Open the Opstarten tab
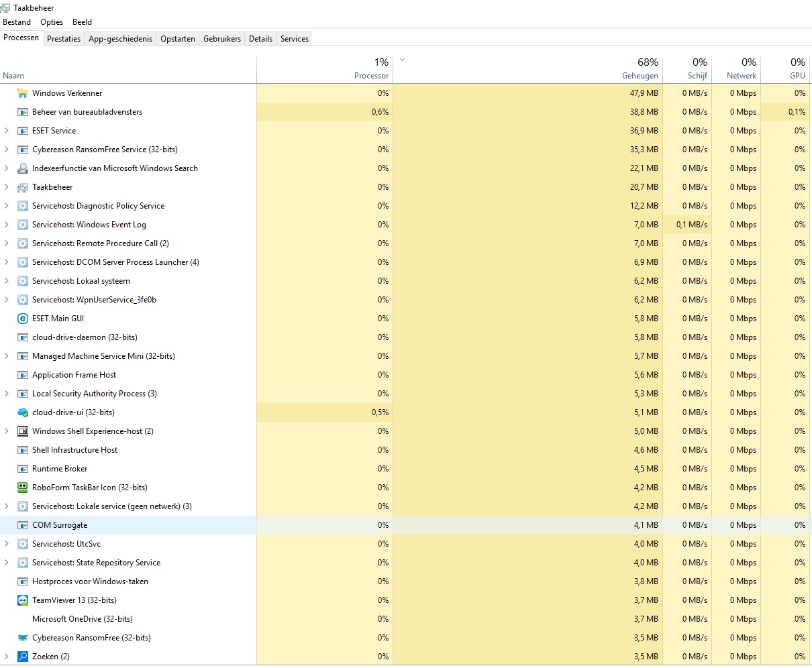Viewport: 812px width, 668px height. 178,39
